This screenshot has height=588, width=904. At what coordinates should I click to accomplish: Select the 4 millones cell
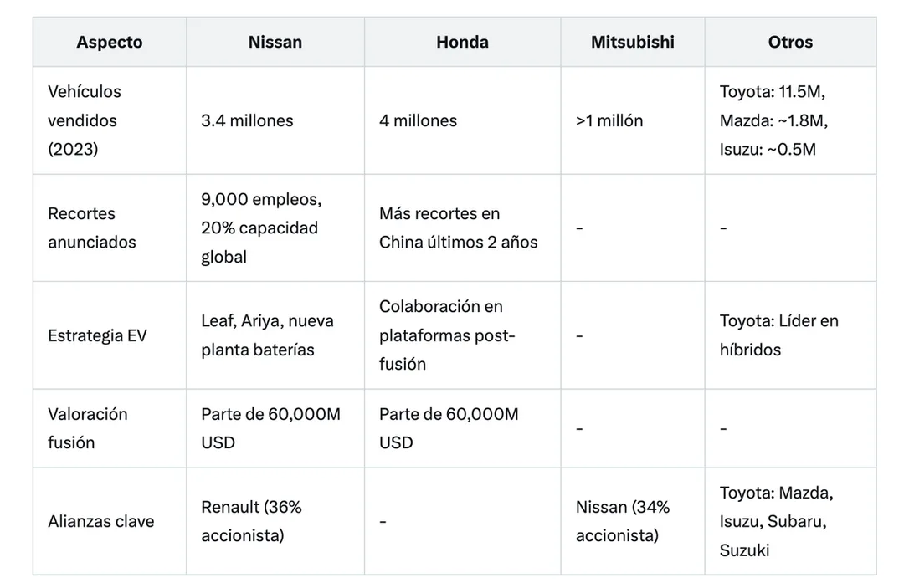(x=462, y=120)
